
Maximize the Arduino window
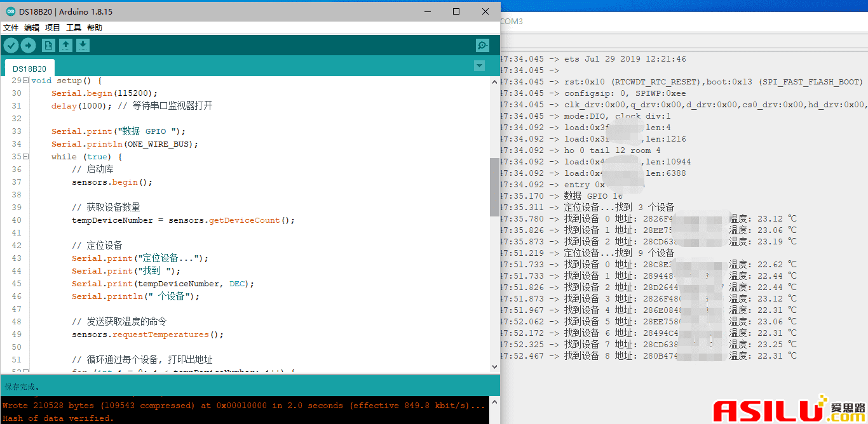(x=456, y=11)
